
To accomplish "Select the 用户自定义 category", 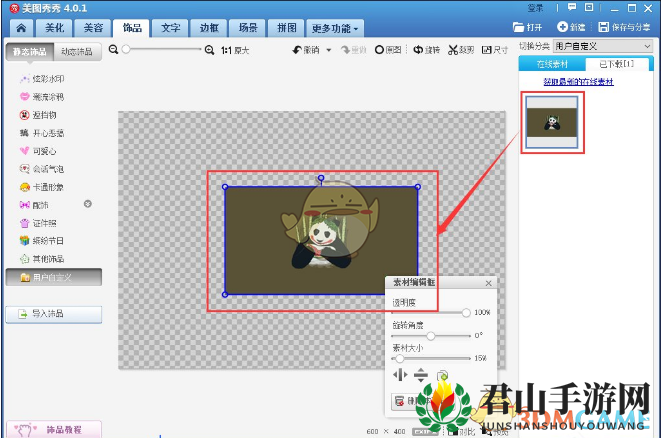I will pos(54,277).
